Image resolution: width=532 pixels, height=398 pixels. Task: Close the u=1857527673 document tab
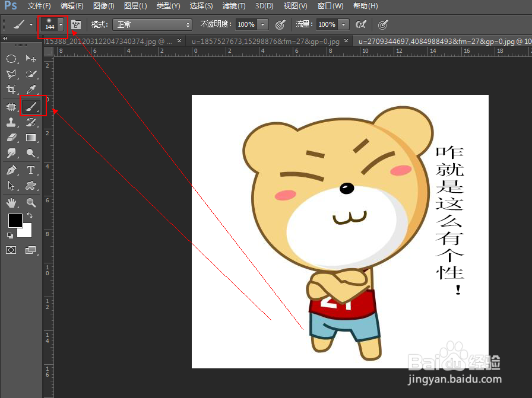[346, 41]
